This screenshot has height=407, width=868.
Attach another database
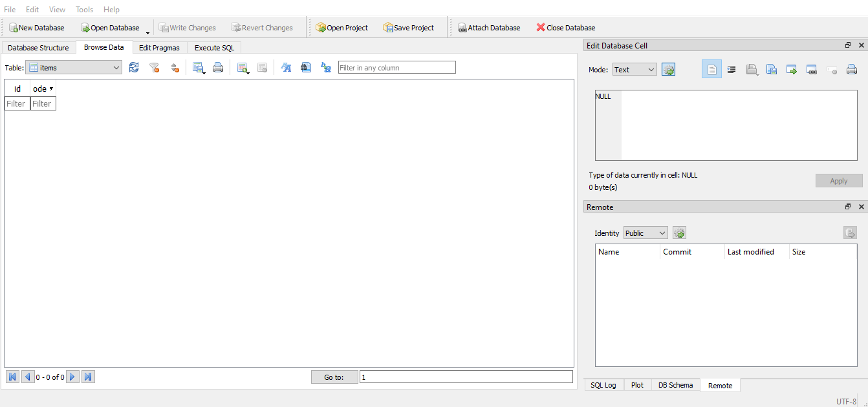[489, 27]
